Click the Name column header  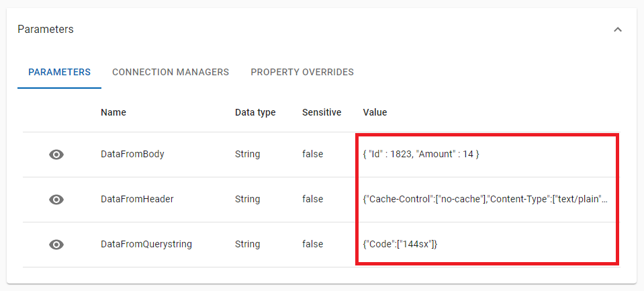113,112
